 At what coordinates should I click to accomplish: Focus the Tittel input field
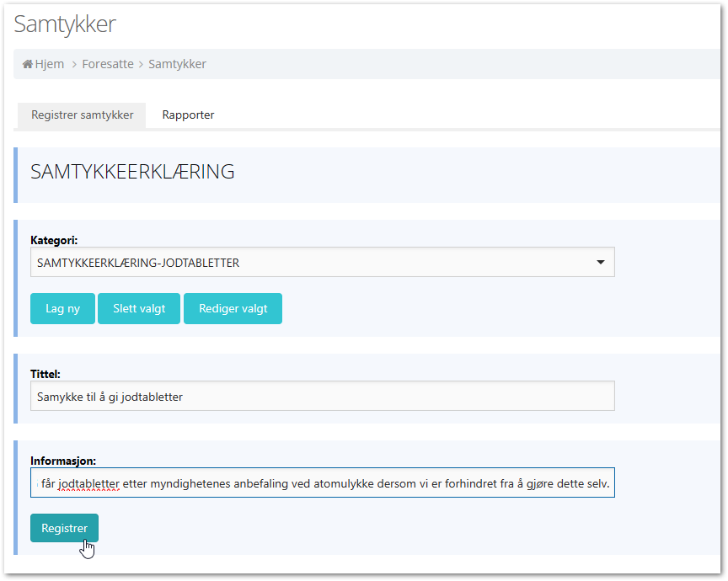pos(322,396)
